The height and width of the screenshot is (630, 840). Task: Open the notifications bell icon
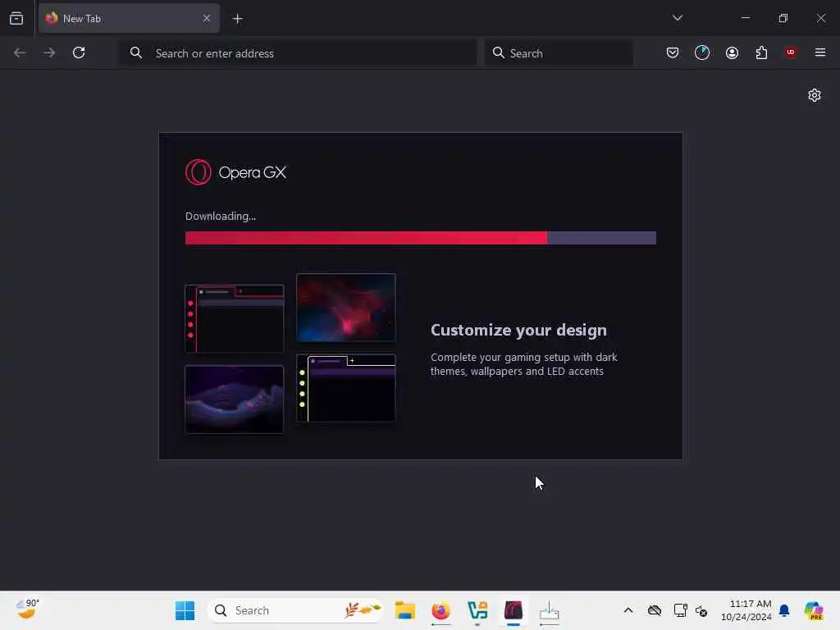point(784,610)
